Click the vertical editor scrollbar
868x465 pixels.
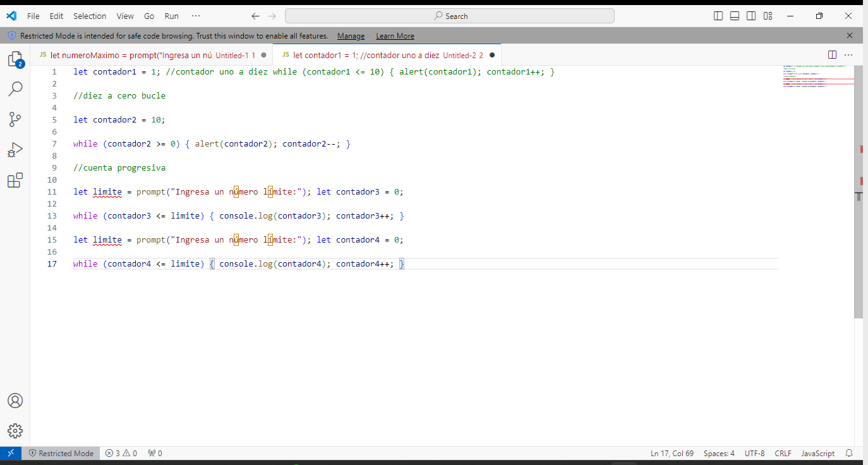tap(859, 192)
